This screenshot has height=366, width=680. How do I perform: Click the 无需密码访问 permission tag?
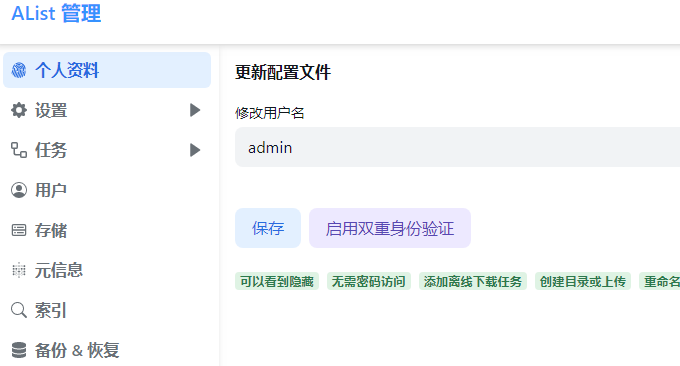(369, 281)
